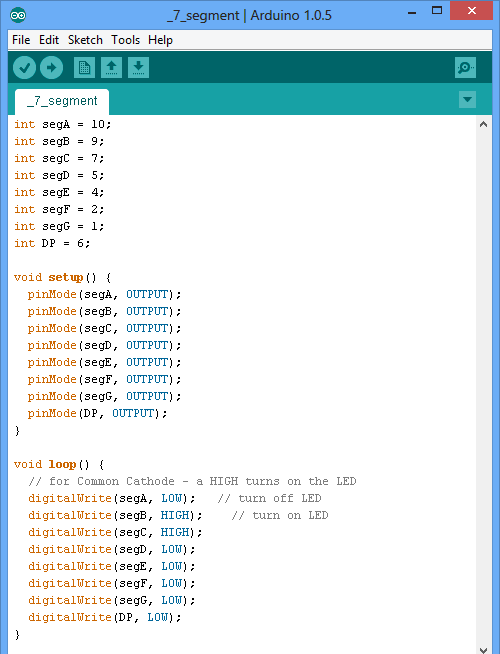Click 'digitalWrite(segB, HIGH);' statement
Viewport: 500px width, 654px height.
tap(115, 516)
